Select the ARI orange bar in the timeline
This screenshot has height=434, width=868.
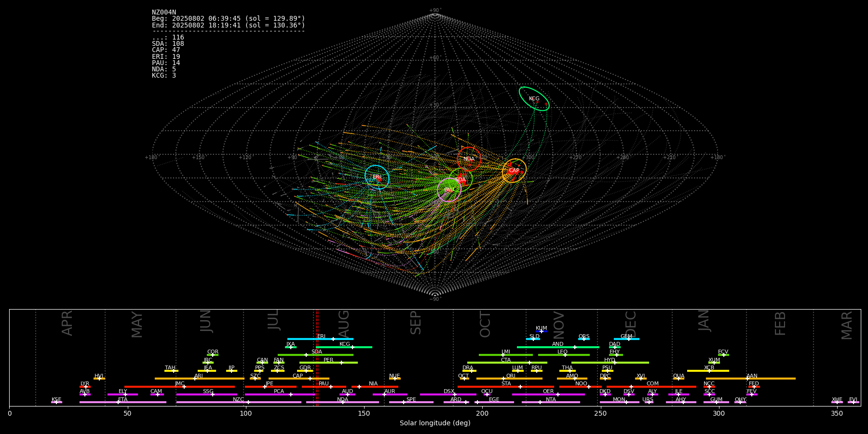(x=199, y=379)
